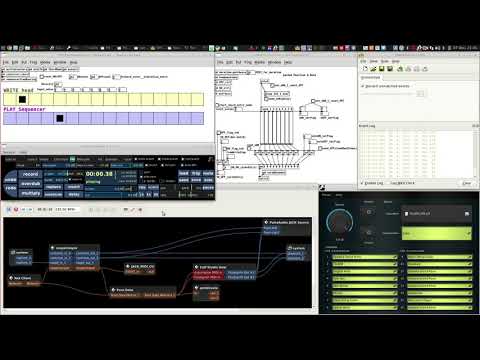
Task: Click first icon in patchbay toolbar
Action: pos(9,210)
